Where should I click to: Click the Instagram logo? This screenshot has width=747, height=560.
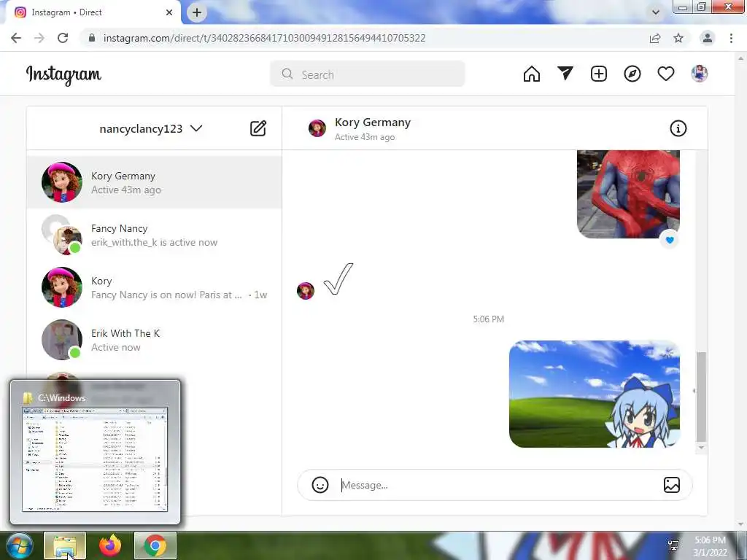tap(63, 75)
